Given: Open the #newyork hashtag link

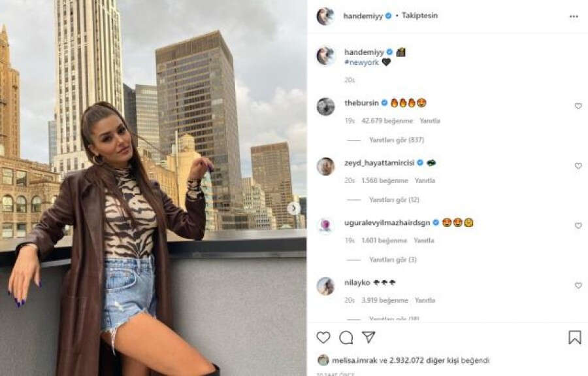Looking at the screenshot, I should (361, 62).
